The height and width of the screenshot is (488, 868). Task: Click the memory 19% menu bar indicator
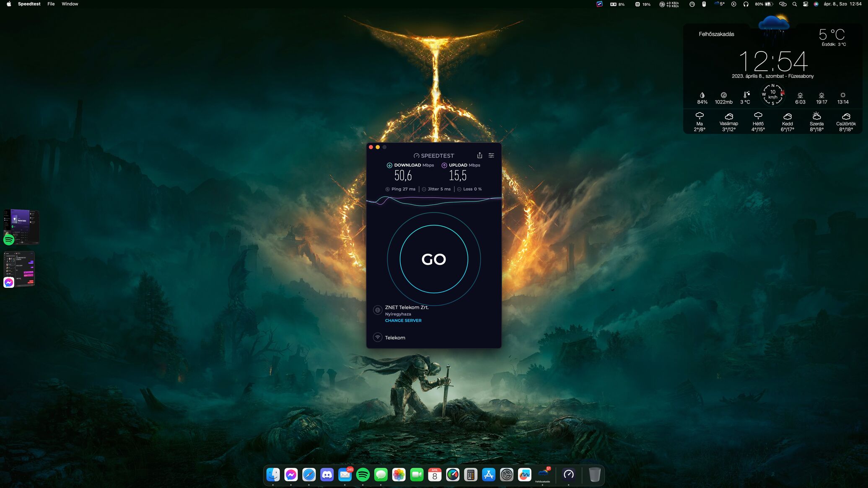(643, 4)
